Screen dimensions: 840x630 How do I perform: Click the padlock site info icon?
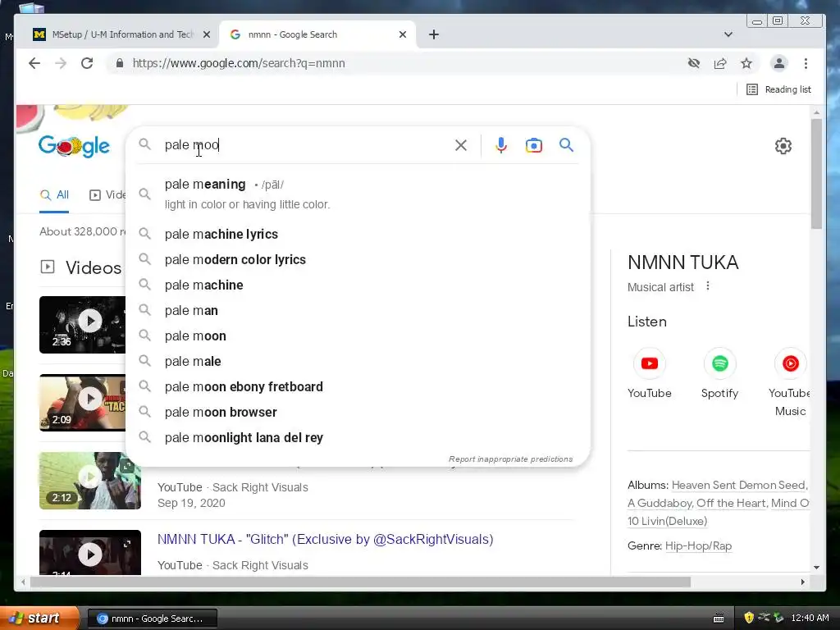tap(120, 63)
